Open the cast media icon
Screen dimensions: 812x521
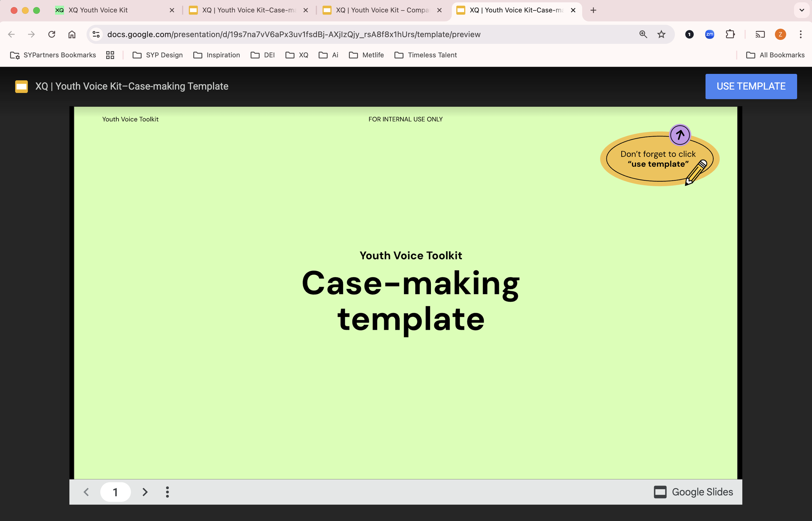click(x=760, y=34)
